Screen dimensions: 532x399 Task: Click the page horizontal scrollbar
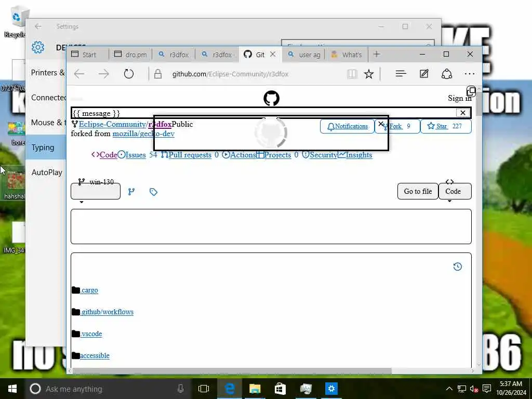point(232,371)
